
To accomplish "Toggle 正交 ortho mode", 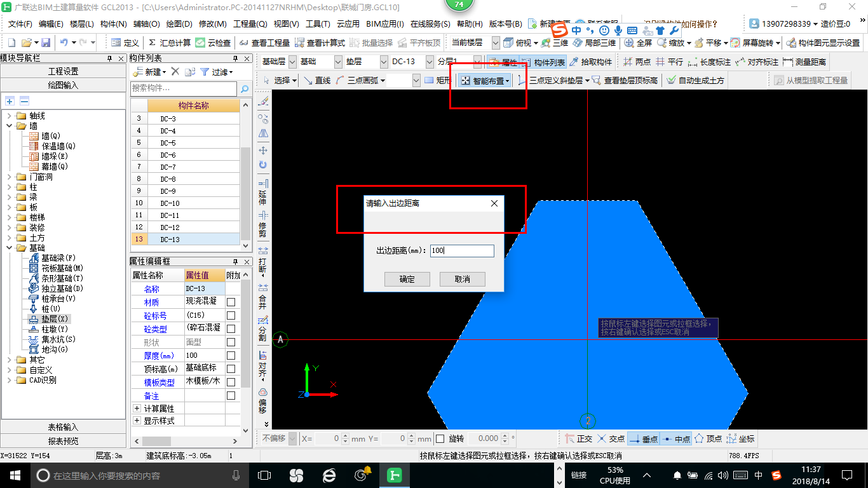I will pos(579,438).
